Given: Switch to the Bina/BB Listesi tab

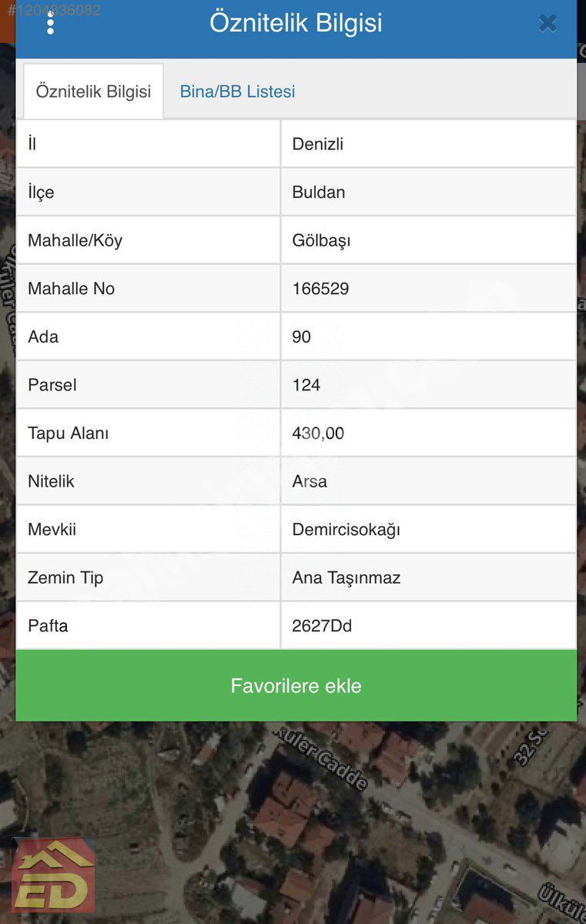Looking at the screenshot, I should [x=237, y=92].
